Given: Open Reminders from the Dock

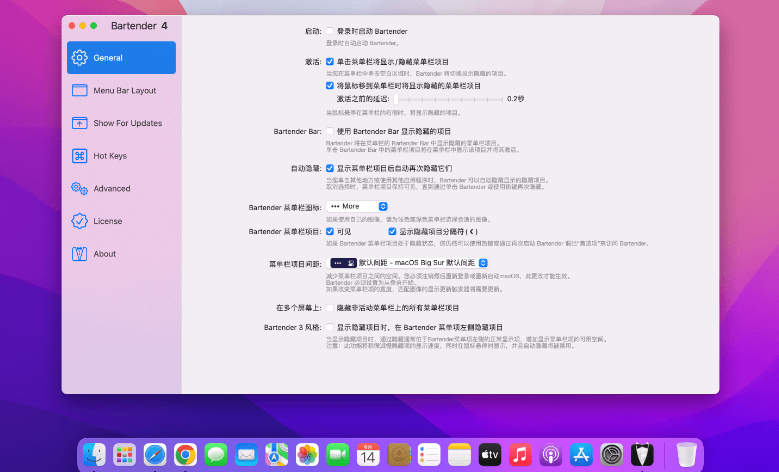Looking at the screenshot, I should click(x=429, y=455).
